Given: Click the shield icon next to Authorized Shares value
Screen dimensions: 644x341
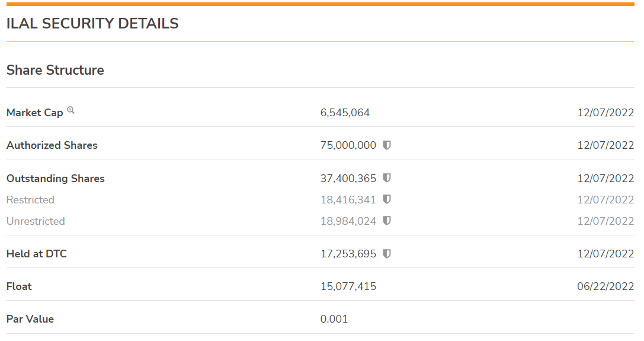Looking at the screenshot, I should click(387, 145).
